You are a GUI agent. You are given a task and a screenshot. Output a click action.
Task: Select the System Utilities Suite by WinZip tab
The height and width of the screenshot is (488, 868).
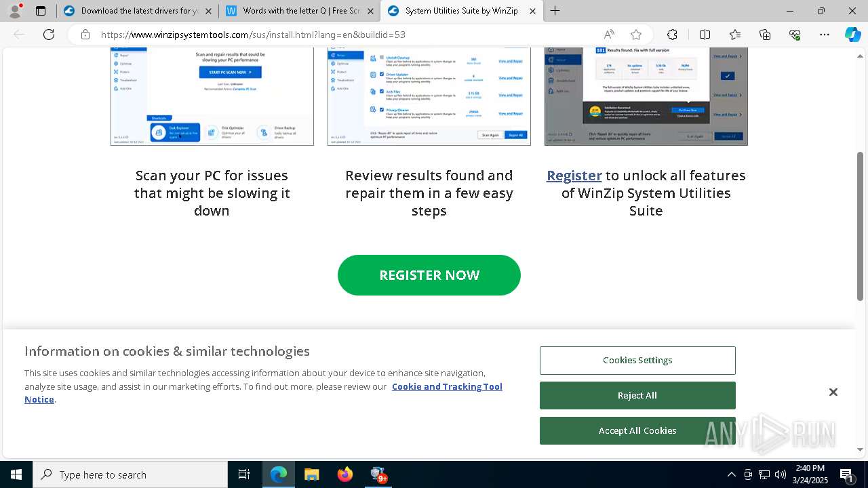pos(461,11)
